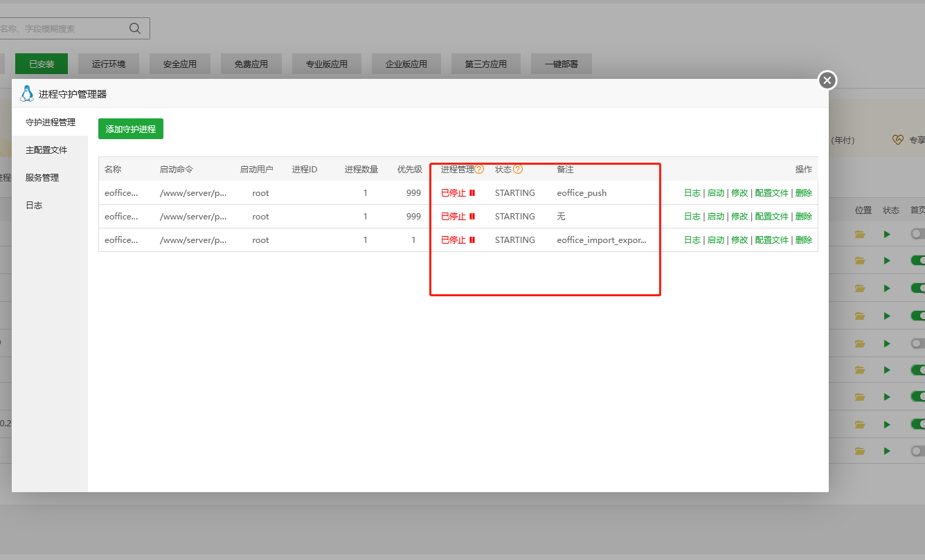The height and width of the screenshot is (560, 925).
Task: Select 守护进程管理 in dialog sidebar
Action: [50, 122]
